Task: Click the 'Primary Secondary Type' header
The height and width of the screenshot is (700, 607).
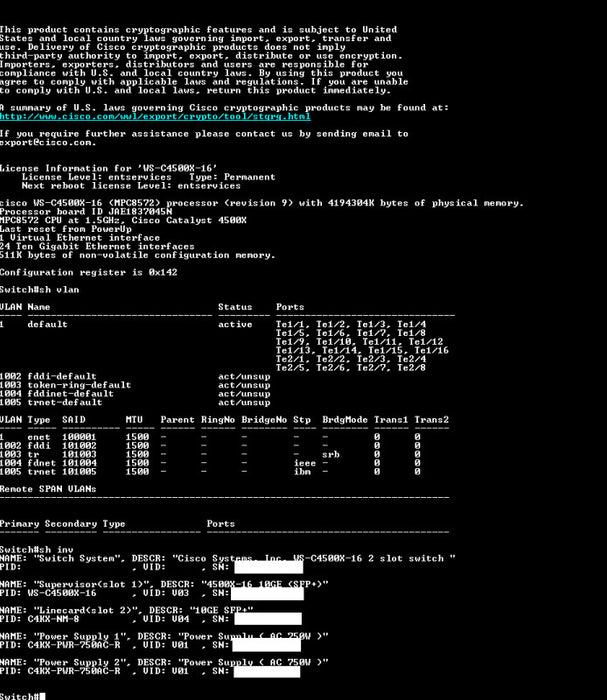Action: [62, 524]
